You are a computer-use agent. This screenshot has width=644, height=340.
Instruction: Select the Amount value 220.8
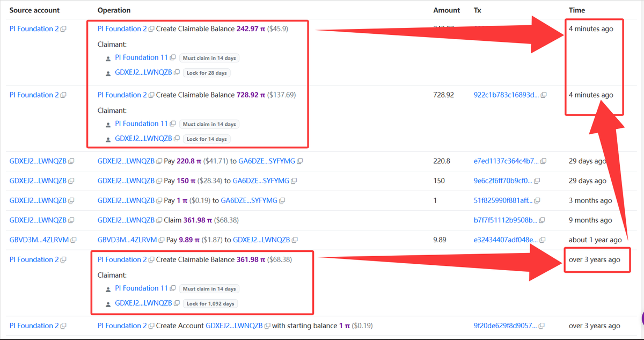coord(442,161)
